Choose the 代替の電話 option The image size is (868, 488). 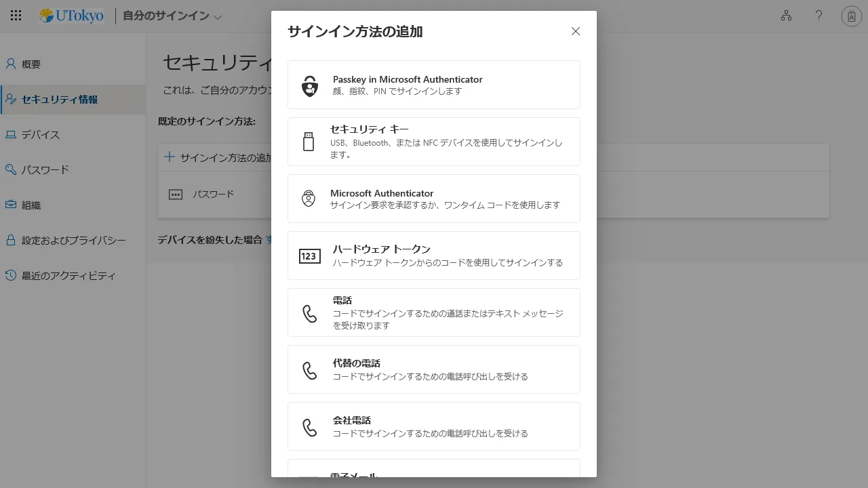pos(434,369)
